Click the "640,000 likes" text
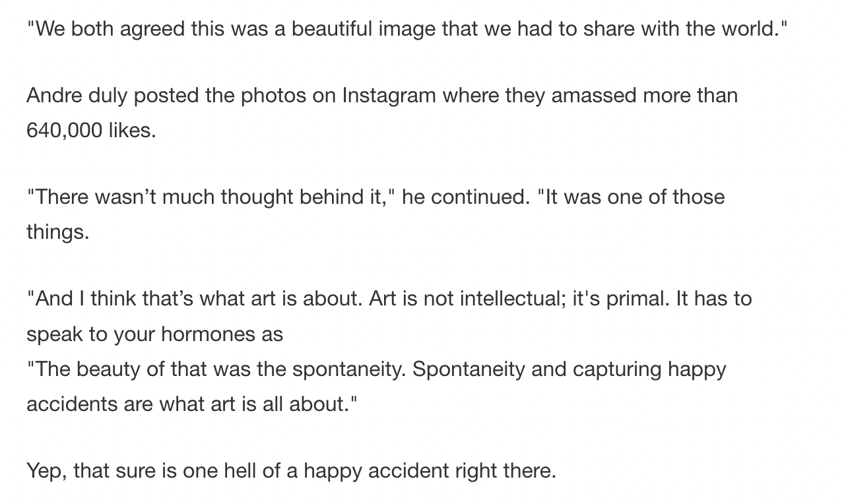 pyautogui.click(x=91, y=131)
